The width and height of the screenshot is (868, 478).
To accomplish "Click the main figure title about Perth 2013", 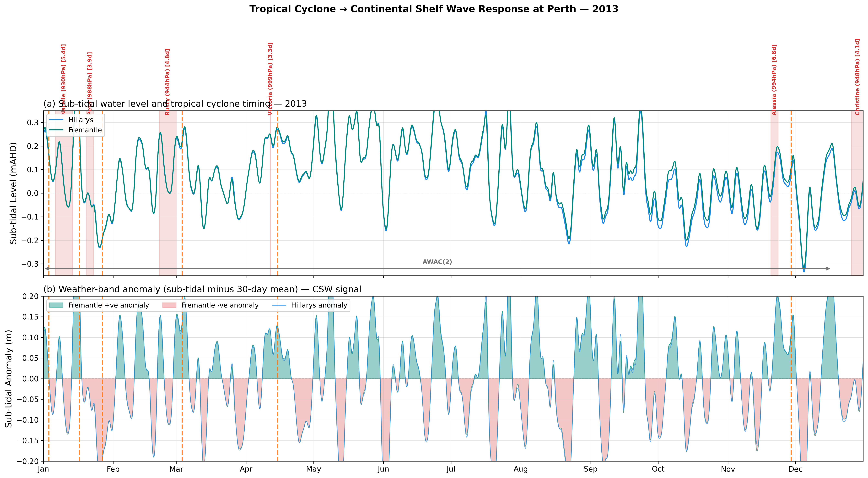I will click(434, 9).
